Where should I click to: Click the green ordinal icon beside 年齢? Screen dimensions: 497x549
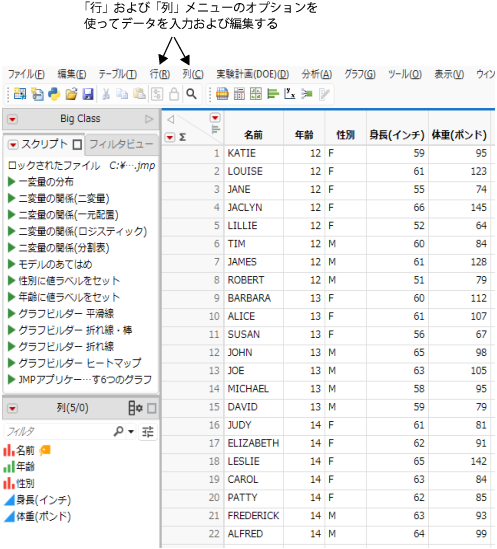[x=9, y=467]
